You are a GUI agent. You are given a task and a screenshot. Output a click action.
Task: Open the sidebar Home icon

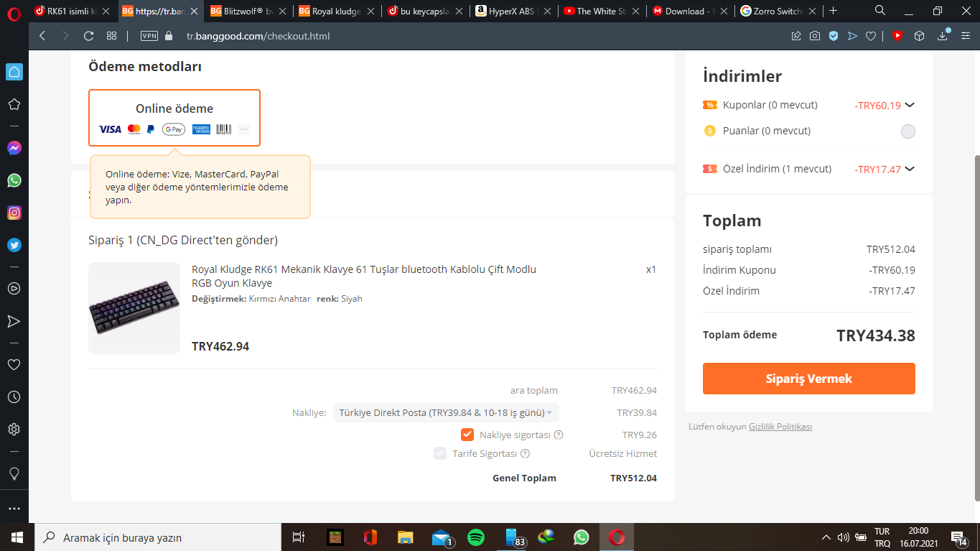[14, 72]
